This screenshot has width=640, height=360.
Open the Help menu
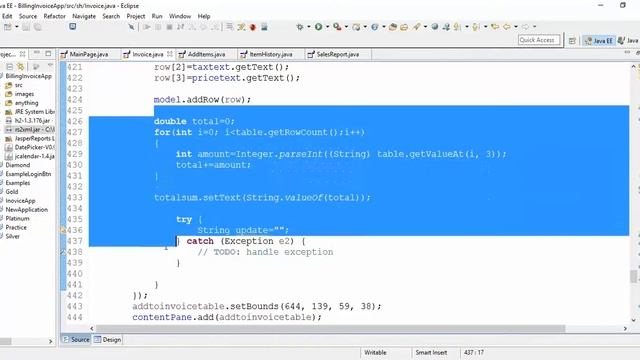click(x=204, y=16)
